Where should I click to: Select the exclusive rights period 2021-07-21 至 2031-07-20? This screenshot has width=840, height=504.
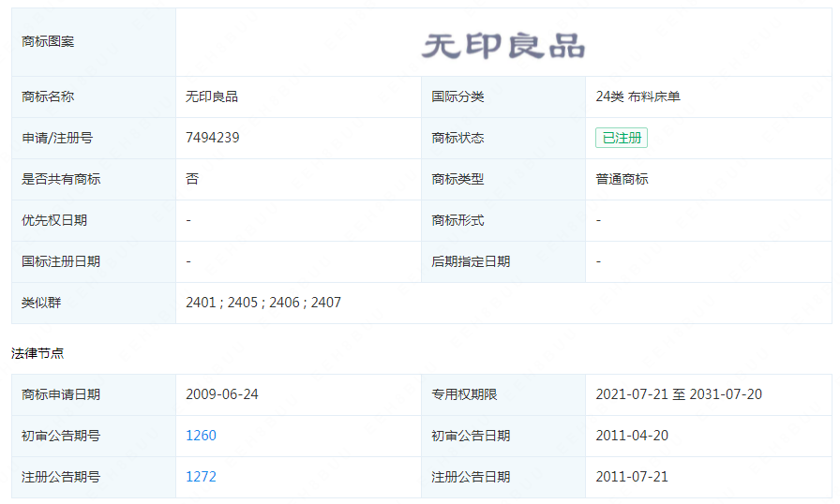679,394
